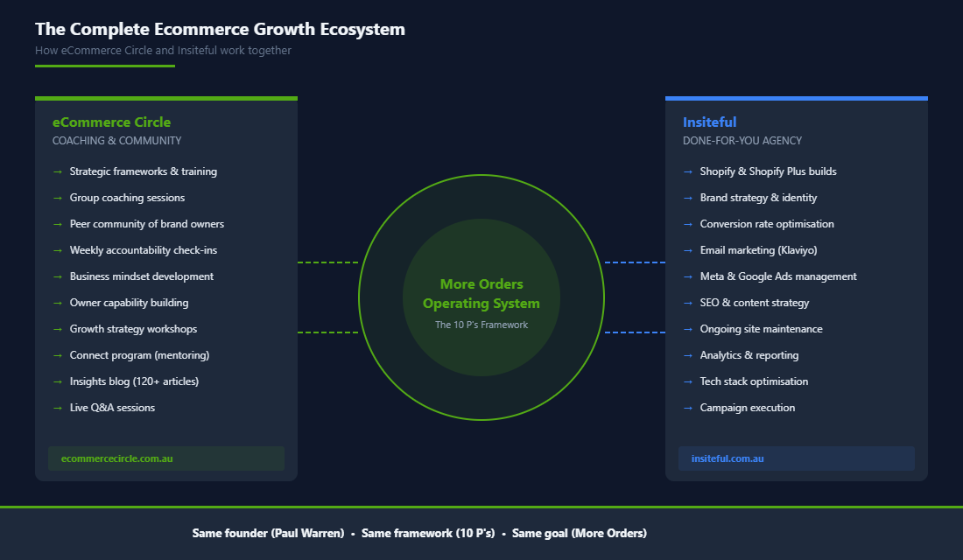Click green arrow beside 'Growth strategy workshops'
Screen dimensions: 963x560
pyautogui.click(x=58, y=330)
